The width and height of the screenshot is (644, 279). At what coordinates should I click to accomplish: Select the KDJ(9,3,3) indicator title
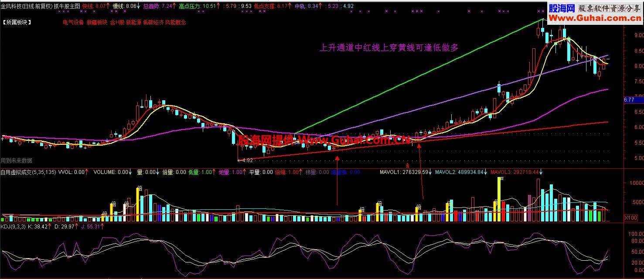[x=13, y=227]
